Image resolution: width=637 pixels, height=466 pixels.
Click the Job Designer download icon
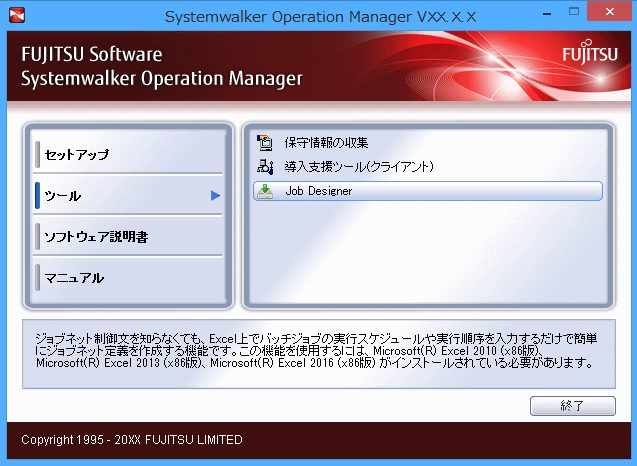[x=265, y=191]
